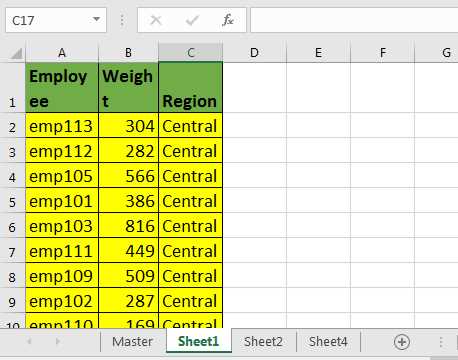Select column D header
Screen dimensions: 458x360
point(254,53)
